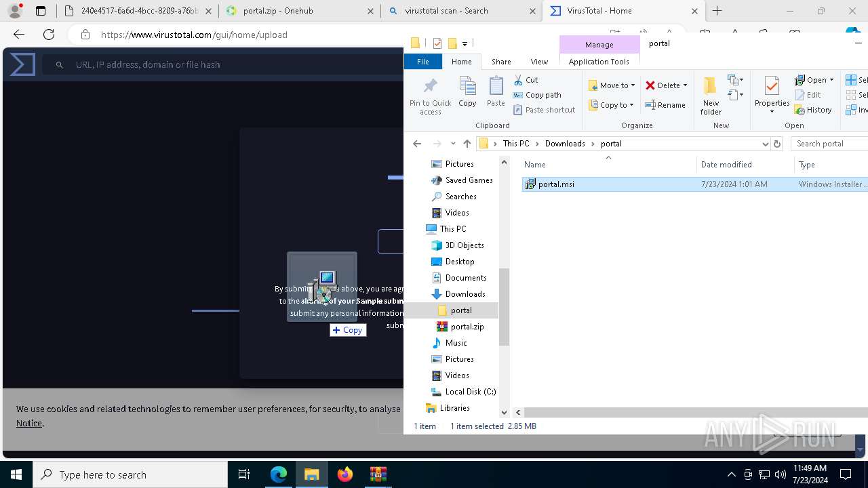The width and height of the screenshot is (868, 488).
Task: Click the Properties checkmark icon
Action: tap(772, 86)
